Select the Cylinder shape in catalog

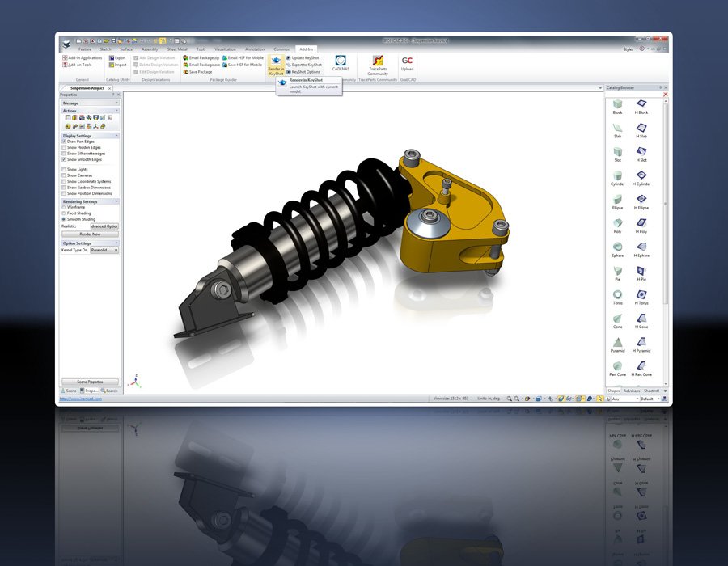tap(617, 179)
